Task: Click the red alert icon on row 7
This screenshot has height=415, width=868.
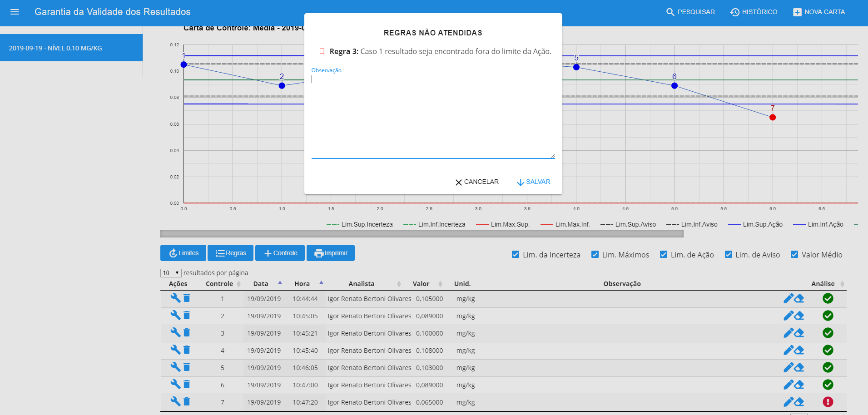Action: 828,402
